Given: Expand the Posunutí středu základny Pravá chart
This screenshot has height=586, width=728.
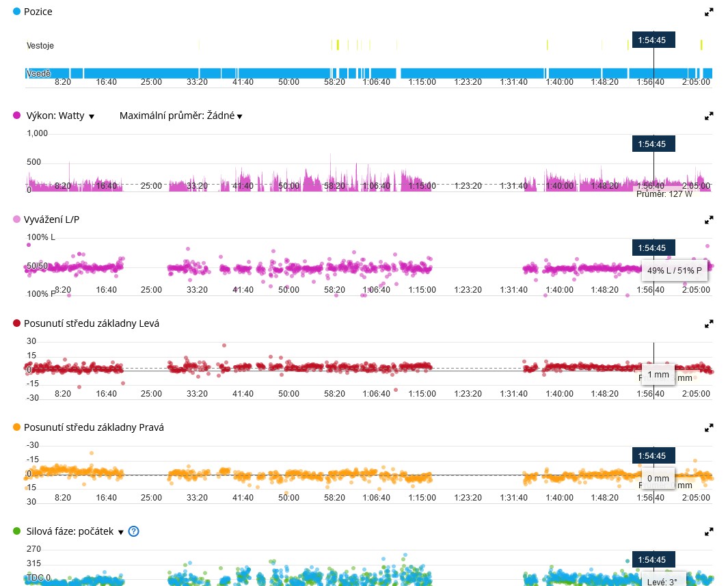Looking at the screenshot, I should (709, 427).
